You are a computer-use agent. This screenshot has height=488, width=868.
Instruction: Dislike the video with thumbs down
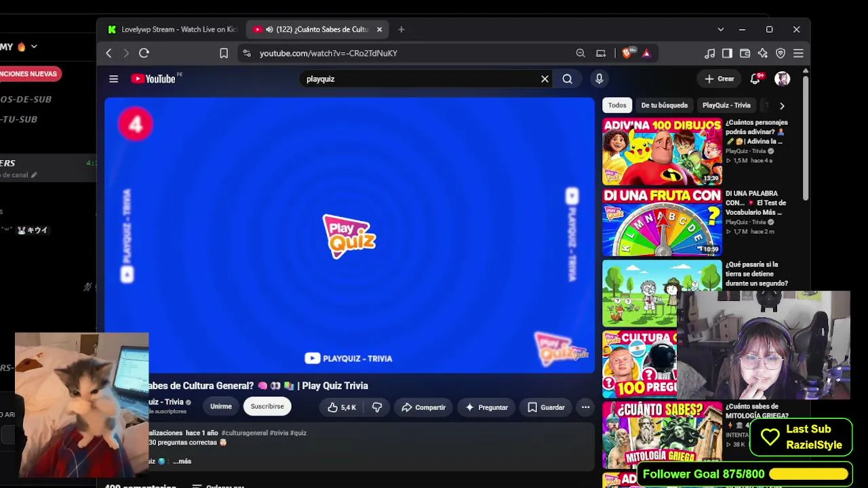(377, 407)
